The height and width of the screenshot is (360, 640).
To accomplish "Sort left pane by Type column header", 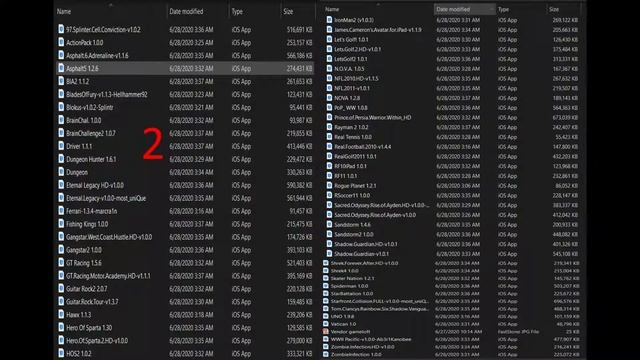I will tap(237, 11).
